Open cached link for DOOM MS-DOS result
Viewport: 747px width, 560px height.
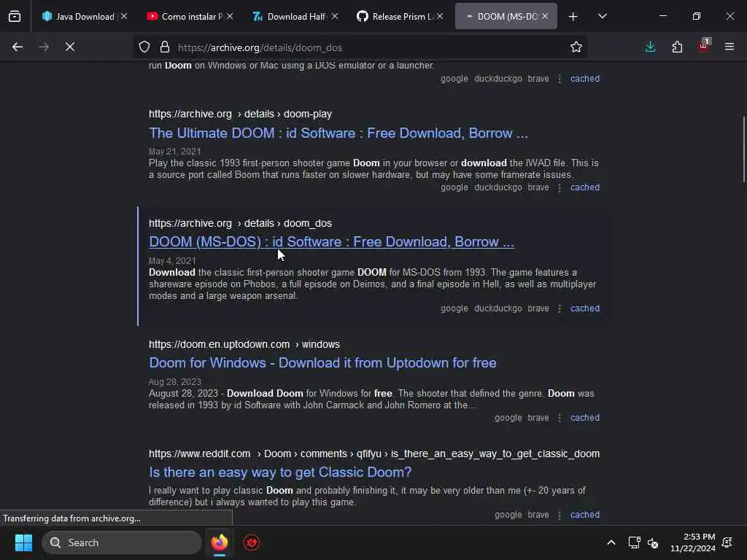pyautogui.click(x=585, y=308)
